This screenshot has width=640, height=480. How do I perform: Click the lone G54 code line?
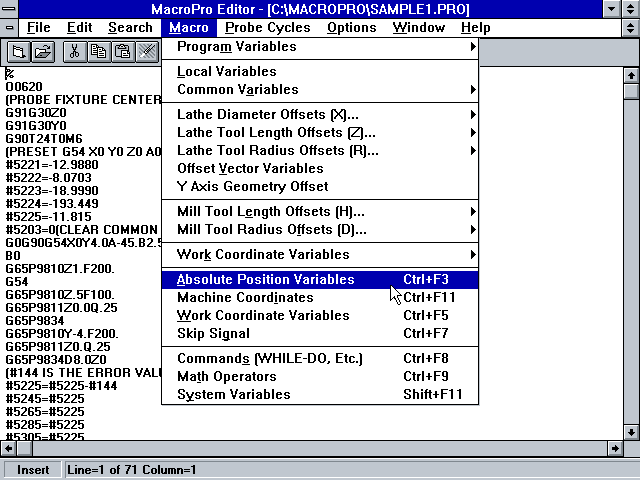[17, 282]
